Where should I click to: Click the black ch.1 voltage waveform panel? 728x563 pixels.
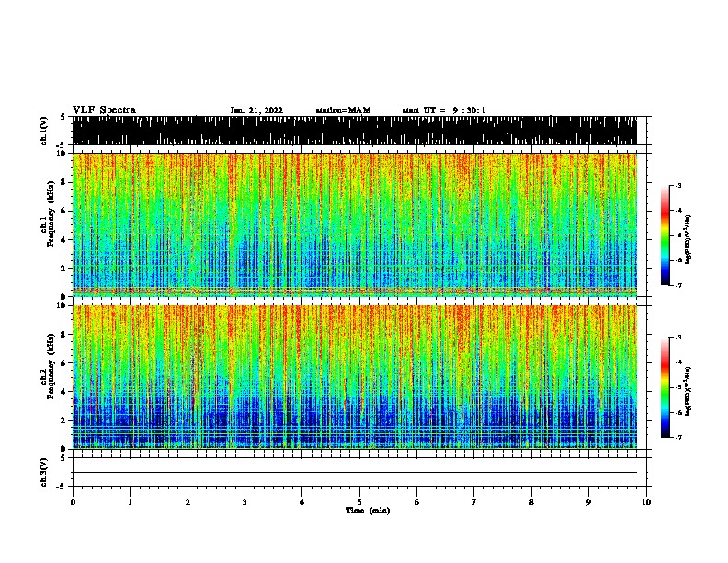355,131
